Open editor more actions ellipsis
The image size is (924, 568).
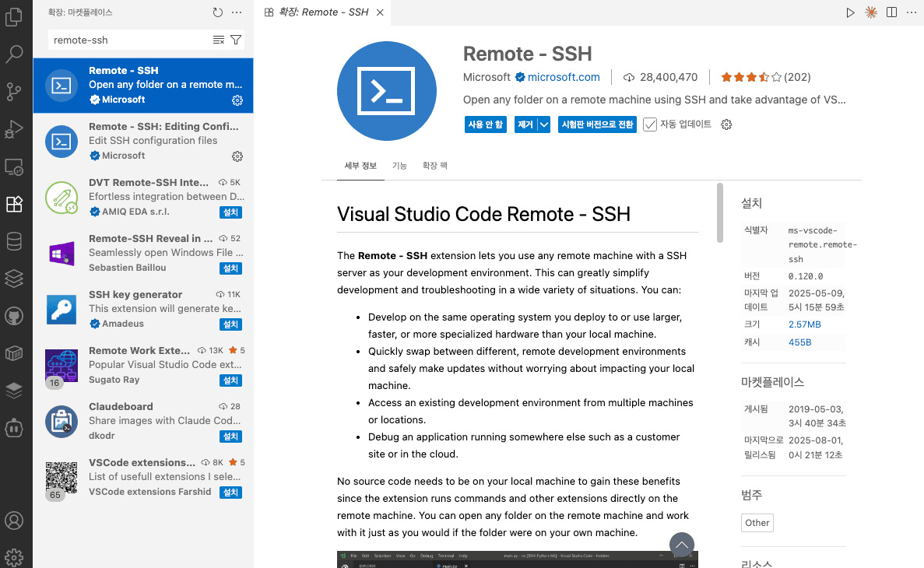pos(911,12)
